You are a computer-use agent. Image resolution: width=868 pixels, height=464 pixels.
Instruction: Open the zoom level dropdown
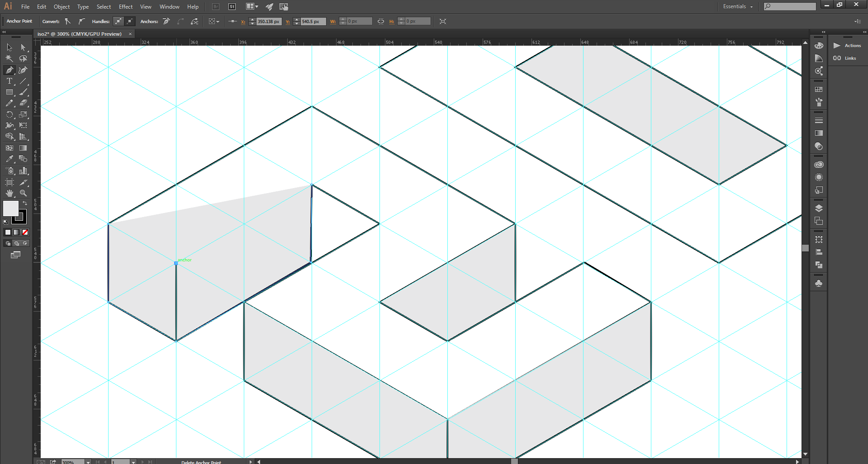88,462
